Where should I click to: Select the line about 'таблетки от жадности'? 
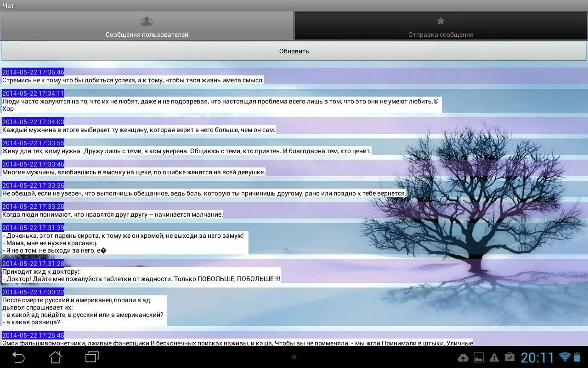[x=141, y=279]
